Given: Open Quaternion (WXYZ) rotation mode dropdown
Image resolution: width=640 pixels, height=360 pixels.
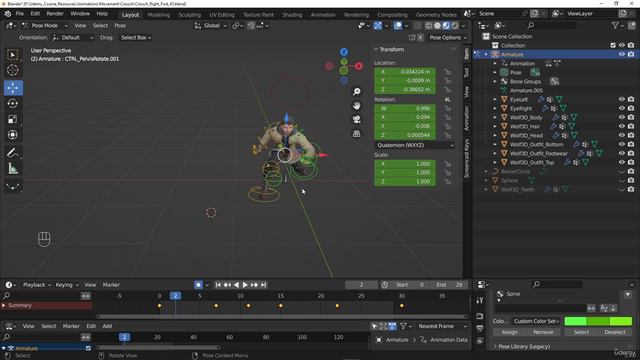Looking at the screenshot, I should tap(415, 145).
